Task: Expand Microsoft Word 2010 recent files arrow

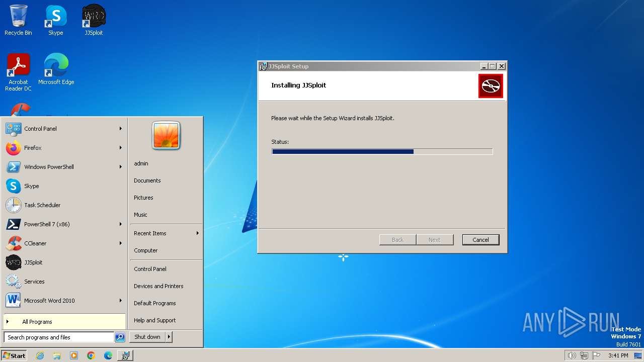Action: (x=121, y=301)
